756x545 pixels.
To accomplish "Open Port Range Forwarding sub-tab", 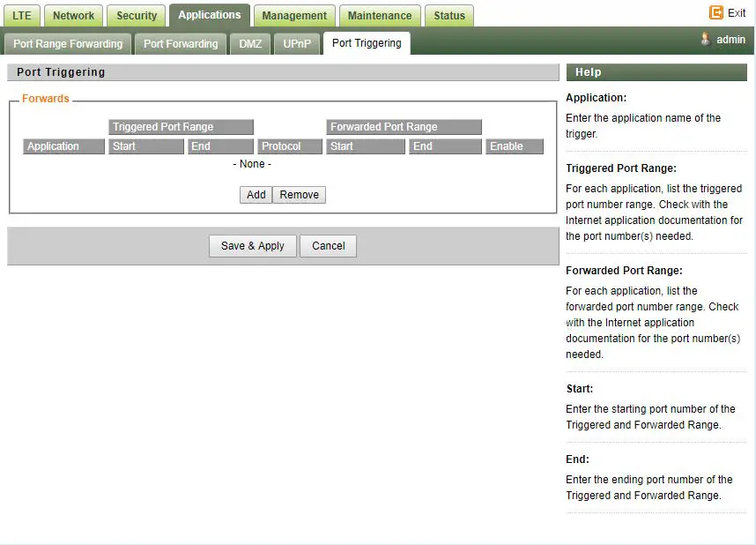I will pyautogui.click(x=68, y=44).
